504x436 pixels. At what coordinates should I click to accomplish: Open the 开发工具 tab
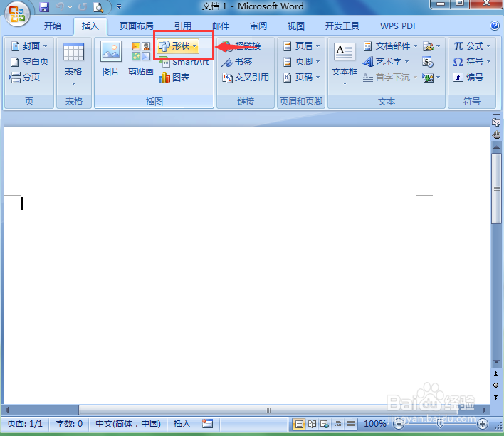tap(342, 26)
